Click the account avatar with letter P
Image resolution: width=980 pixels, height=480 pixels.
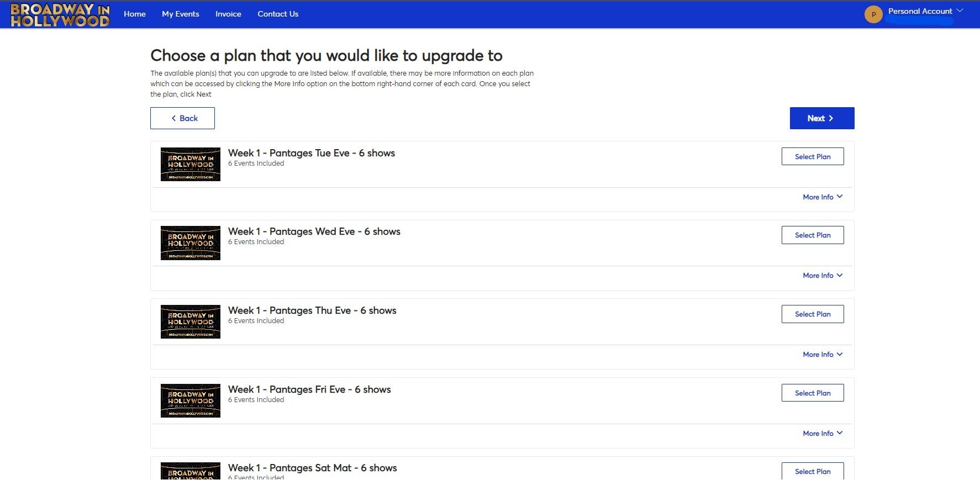coord(873,14)
